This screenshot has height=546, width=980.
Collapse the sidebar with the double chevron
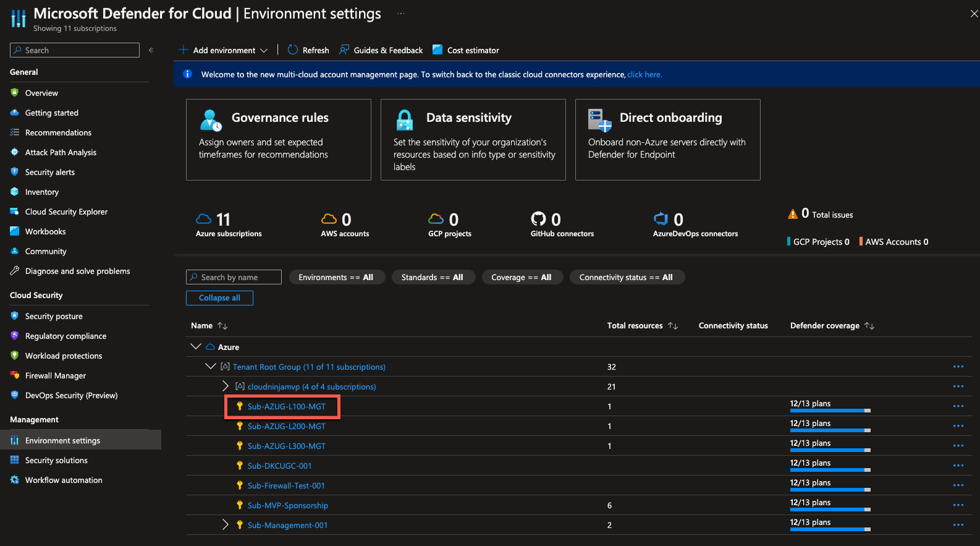(x=151, y=50)
